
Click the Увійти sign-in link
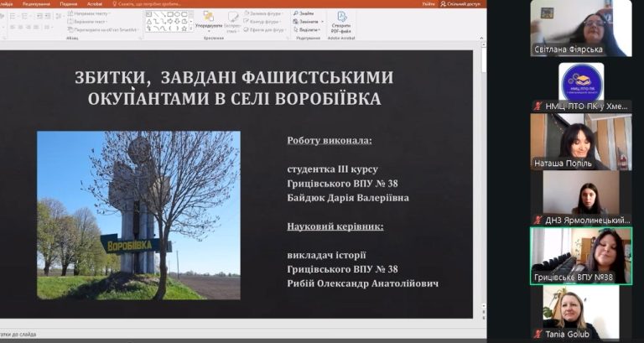tap(428, 3)
